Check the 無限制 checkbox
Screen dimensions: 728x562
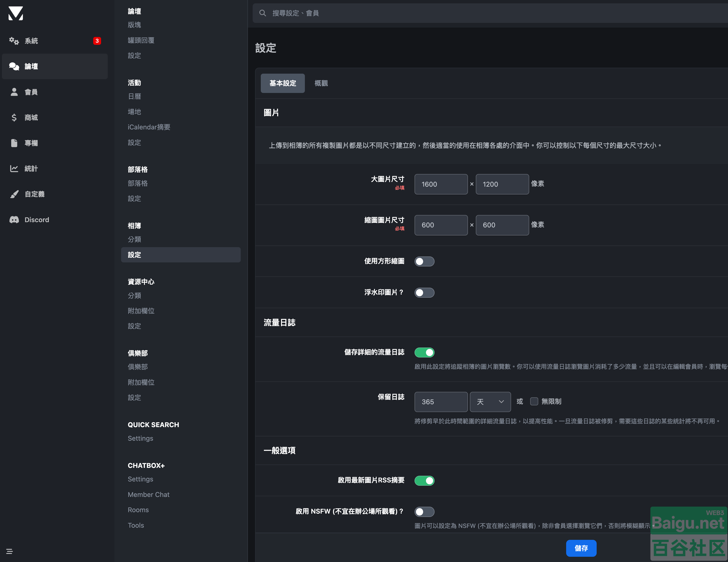(534, 401)
